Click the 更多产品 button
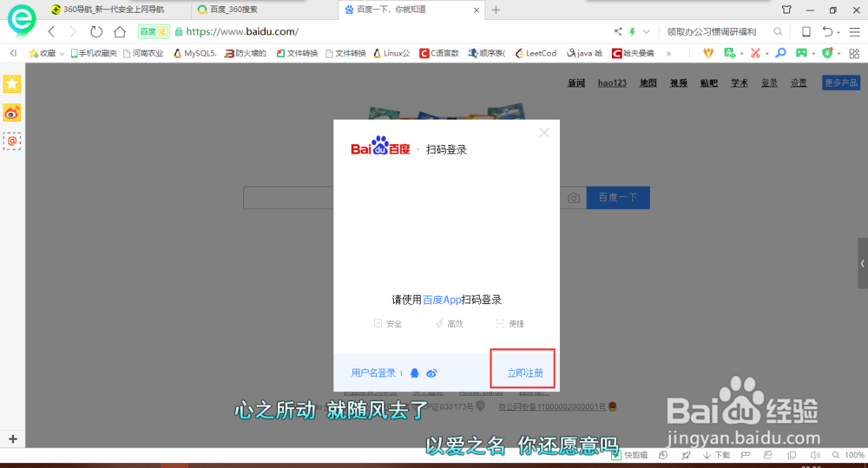Viewport: 868px width, 468px height. (841, 82)
